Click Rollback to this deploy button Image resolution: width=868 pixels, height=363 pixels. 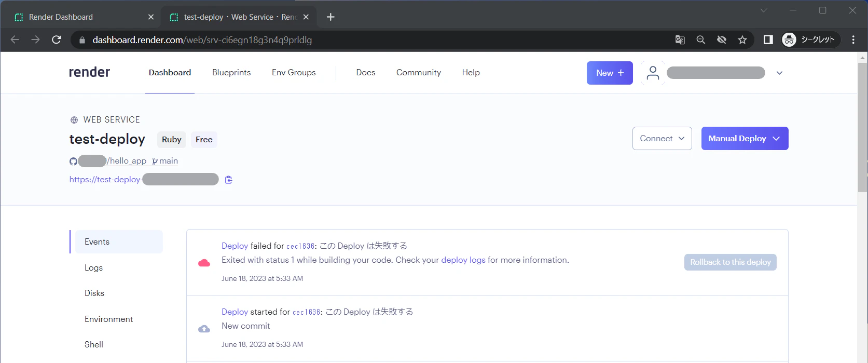click(731, 262)
